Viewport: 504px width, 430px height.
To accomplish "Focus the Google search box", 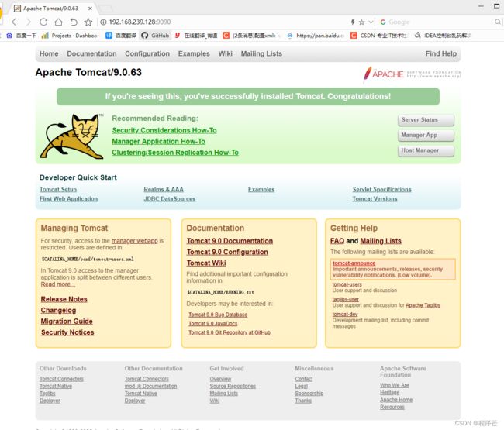I will [440, 22].
